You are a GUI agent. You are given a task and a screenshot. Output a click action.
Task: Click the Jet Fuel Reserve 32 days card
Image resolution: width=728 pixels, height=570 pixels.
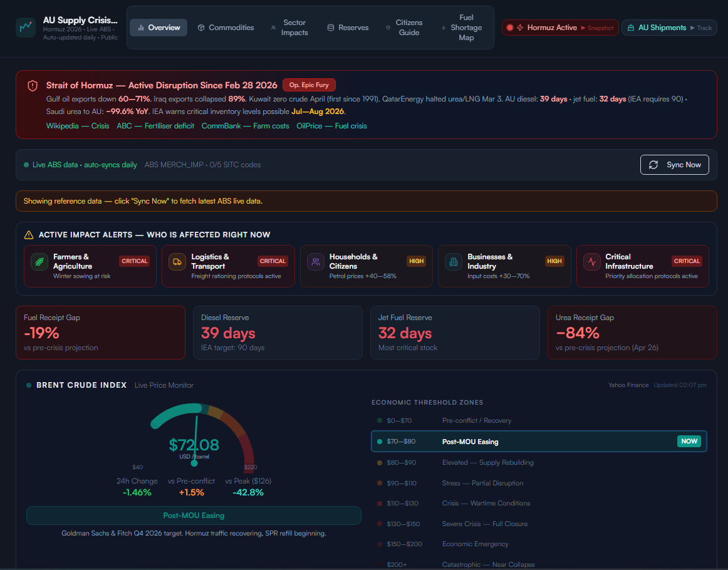point(455,333)
